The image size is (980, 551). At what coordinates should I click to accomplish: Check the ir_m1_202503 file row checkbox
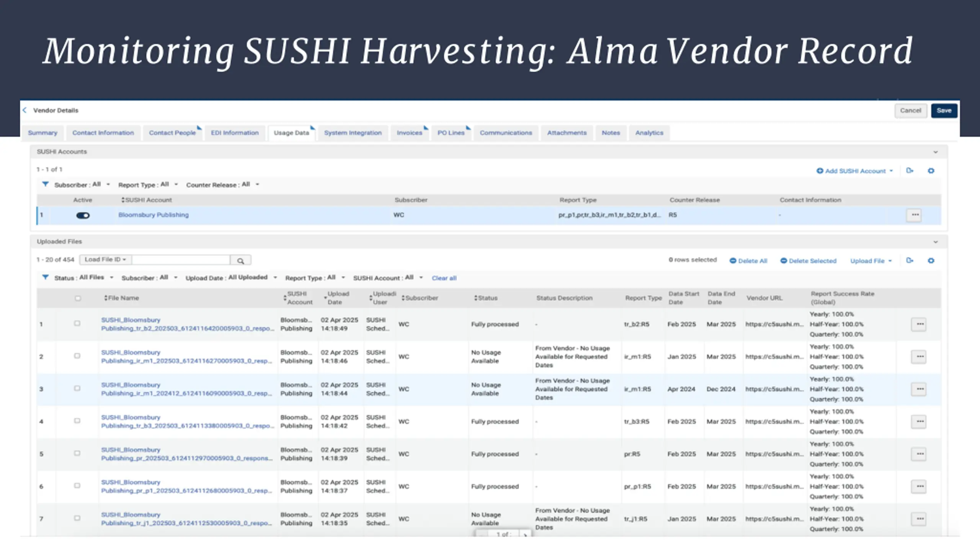(x=77, y=356)
